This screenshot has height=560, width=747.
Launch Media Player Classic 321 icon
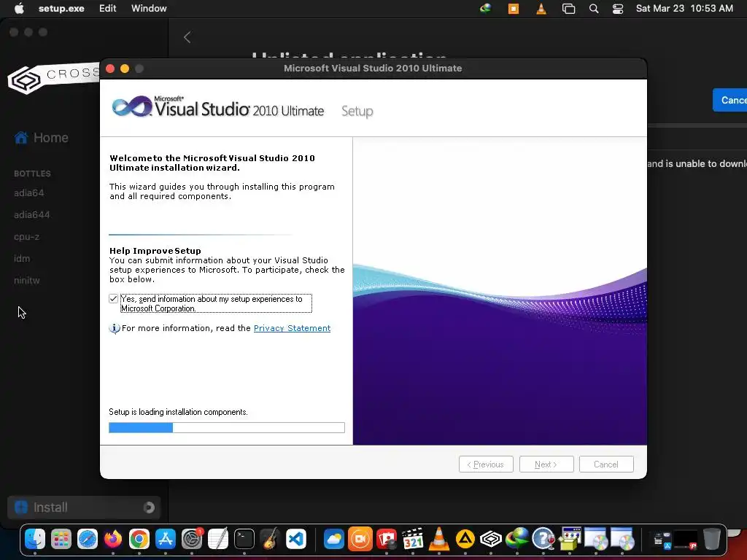(x=413, y=540)
